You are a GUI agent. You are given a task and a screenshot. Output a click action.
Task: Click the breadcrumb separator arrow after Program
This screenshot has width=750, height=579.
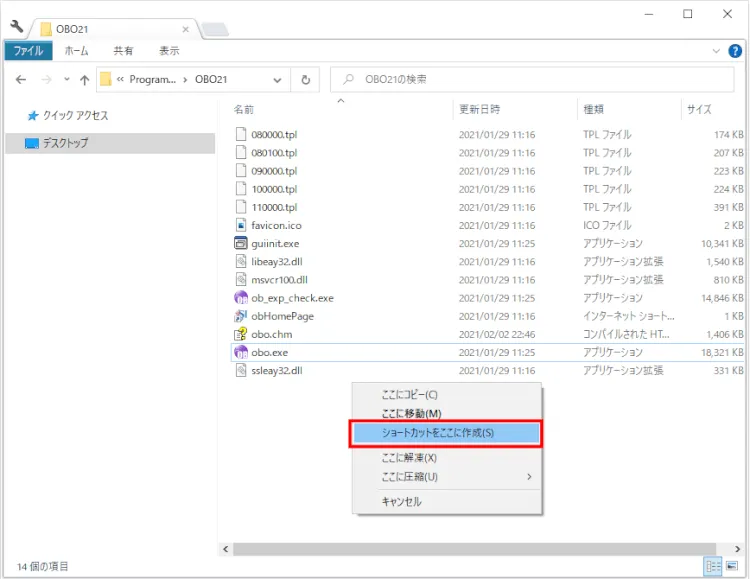point(185,80)
